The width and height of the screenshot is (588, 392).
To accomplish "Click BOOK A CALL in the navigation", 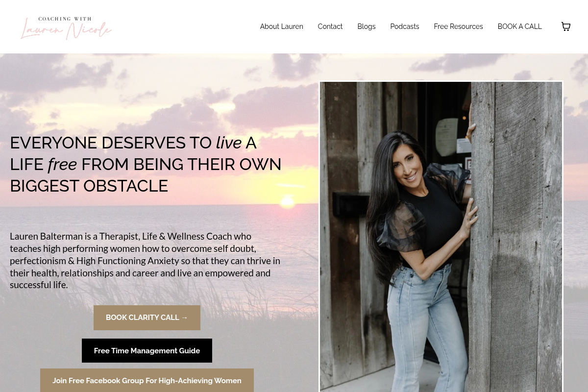I will click(519, 26).
